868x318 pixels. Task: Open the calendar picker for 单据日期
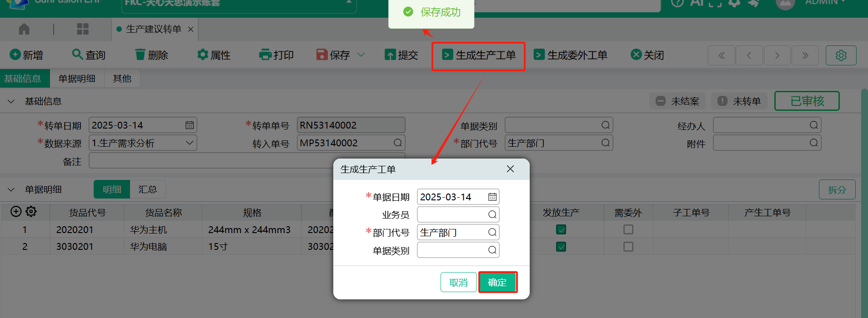pyautogui.click(x=492, y=197)
